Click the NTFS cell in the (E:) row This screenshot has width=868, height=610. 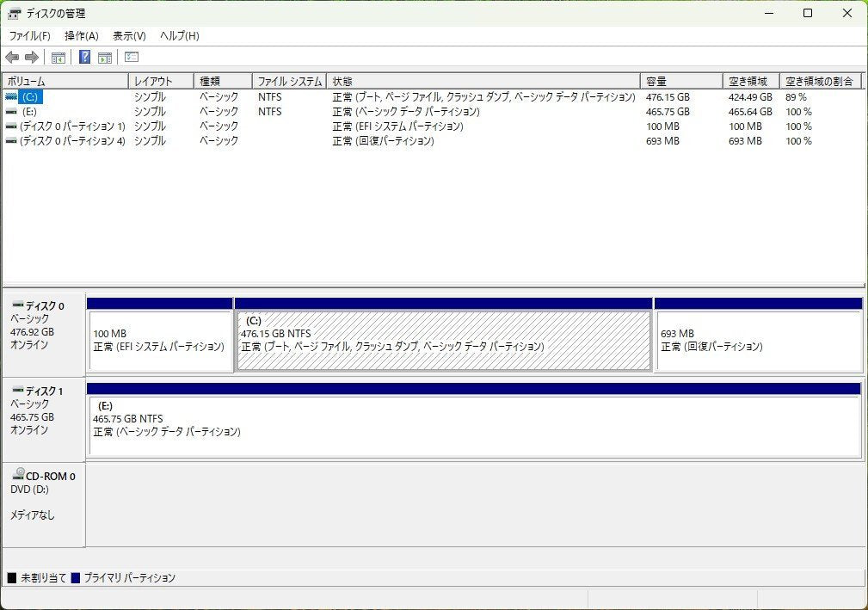[x=269, y=112]
